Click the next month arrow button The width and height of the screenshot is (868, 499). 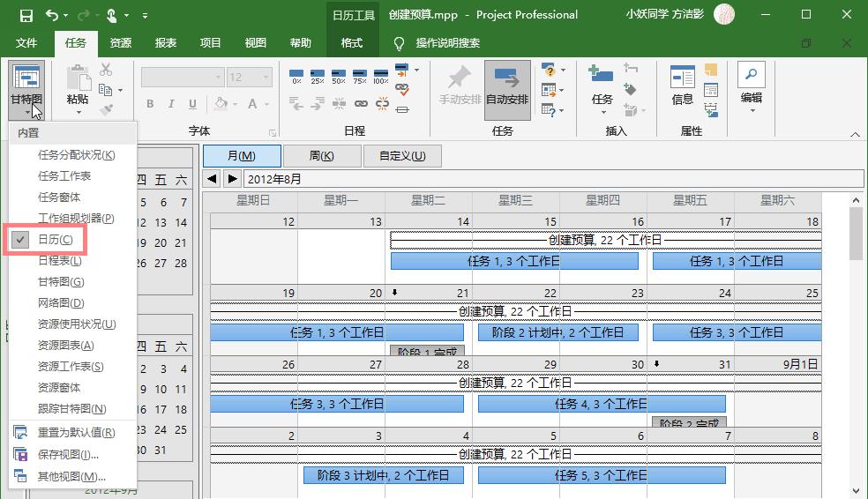232,179
